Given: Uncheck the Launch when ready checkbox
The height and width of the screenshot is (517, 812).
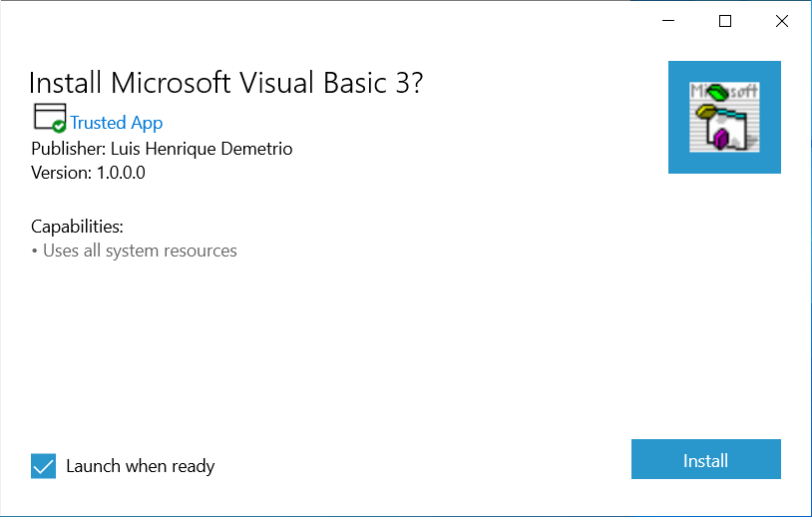Looking at the screenshot, I should click(x=44, y=466).
